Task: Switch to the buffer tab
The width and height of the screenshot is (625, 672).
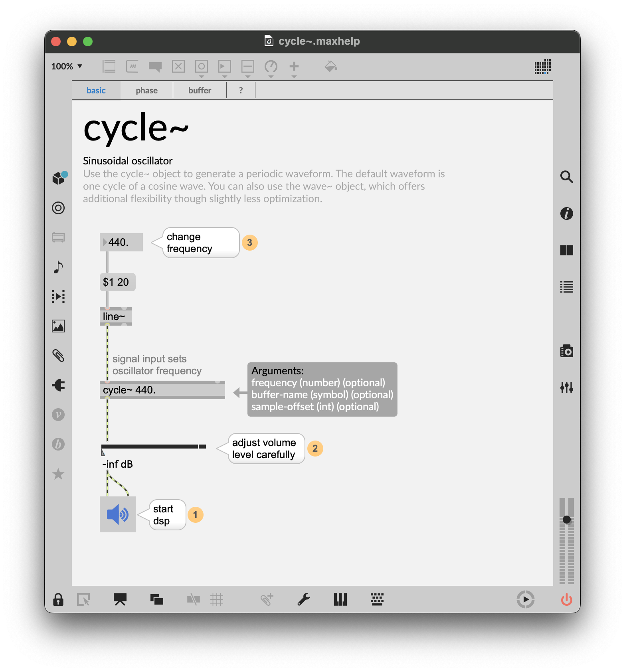Action: click(200, 91)
